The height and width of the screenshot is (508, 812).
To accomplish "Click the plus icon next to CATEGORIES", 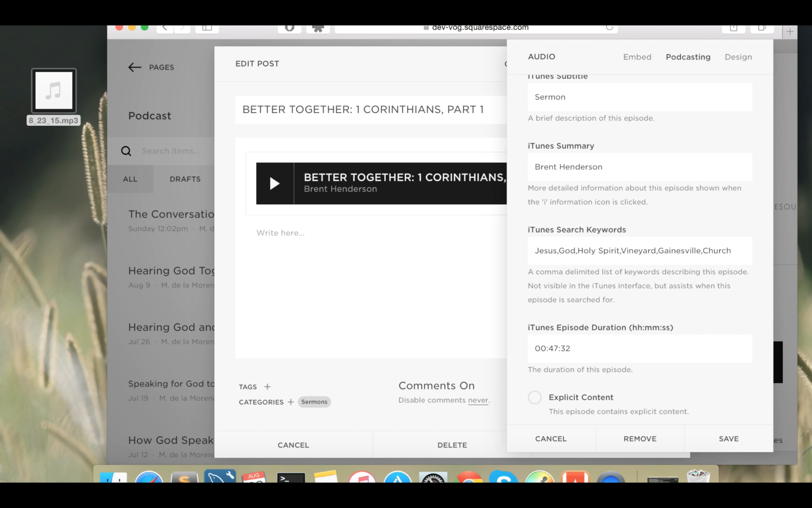I will (291, 402).
